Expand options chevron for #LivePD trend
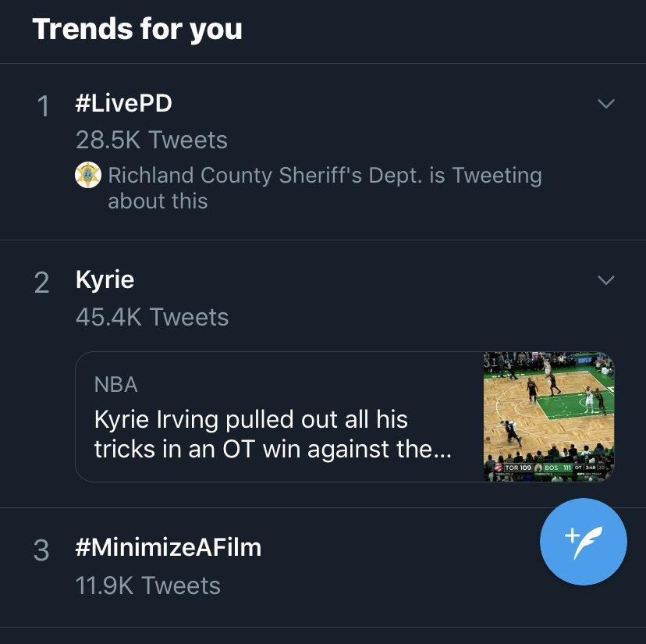646x644 pixels. pos(605,104)
